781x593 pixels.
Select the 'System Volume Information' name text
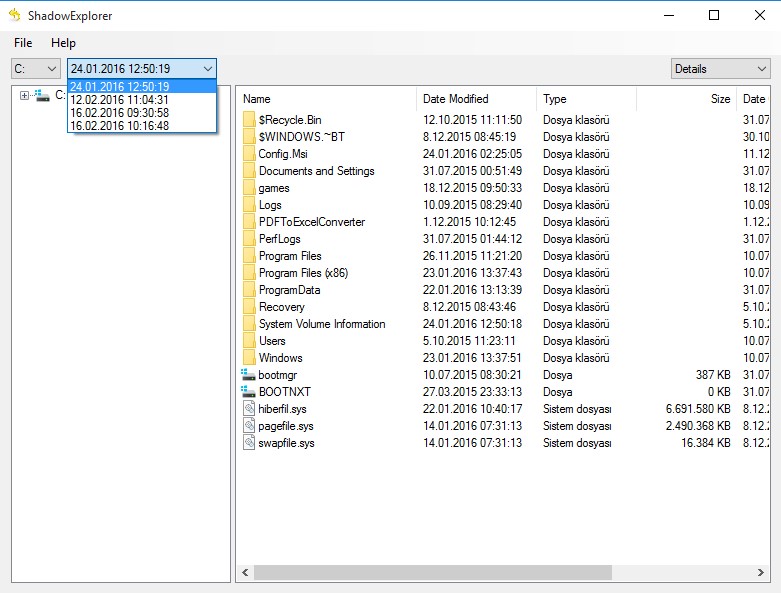click(x=322, y=324)
